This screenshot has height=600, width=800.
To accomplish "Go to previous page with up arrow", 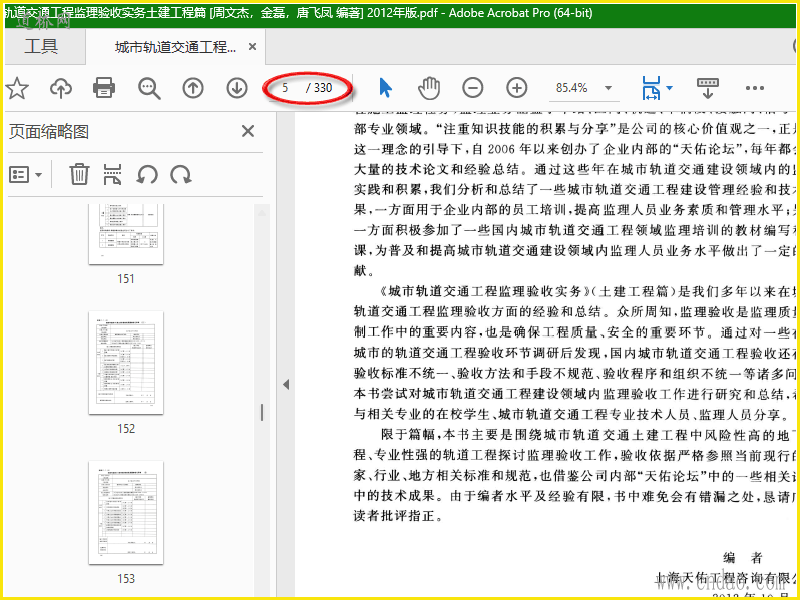I will [193, 88].
